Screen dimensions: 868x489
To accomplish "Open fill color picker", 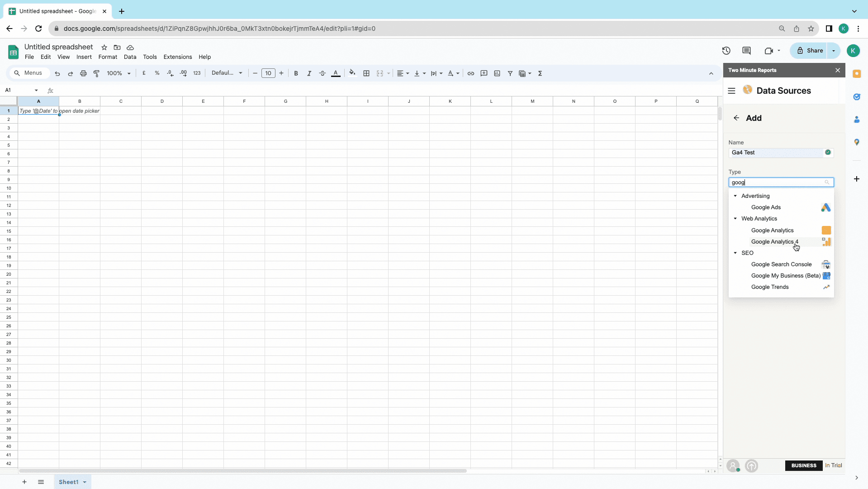I will tap(352, 73).
